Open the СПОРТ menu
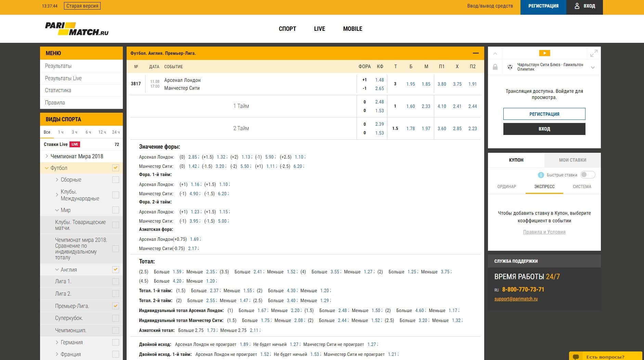This screenshot has height=360, width=644. (x=287, y=29)
